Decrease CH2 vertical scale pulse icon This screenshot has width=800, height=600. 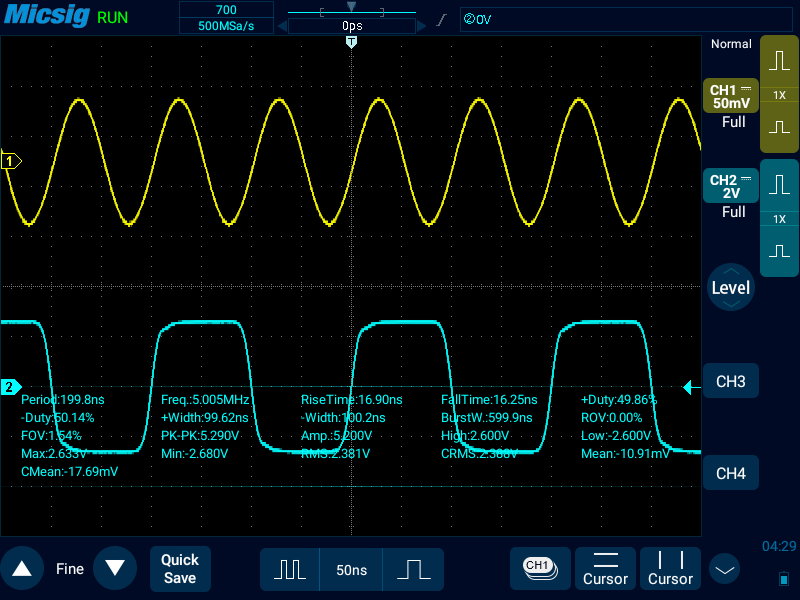tap(779, 251)
